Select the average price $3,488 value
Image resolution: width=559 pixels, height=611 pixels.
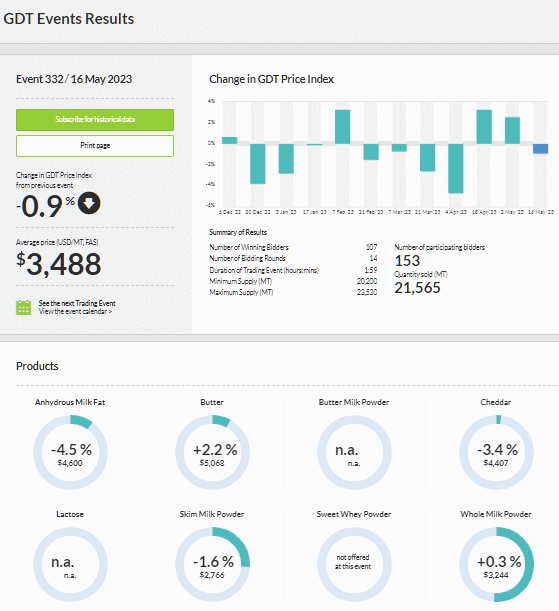point(59,264)
